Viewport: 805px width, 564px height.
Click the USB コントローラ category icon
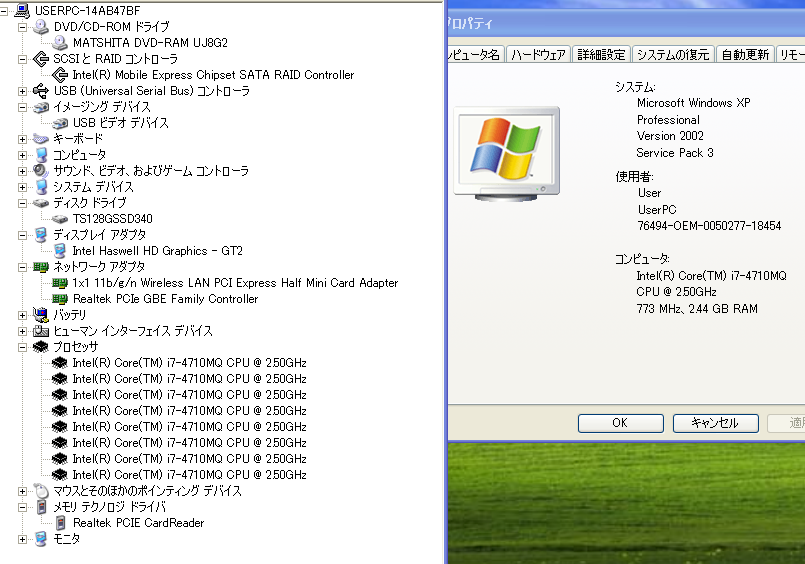click(x=41, y=90)
